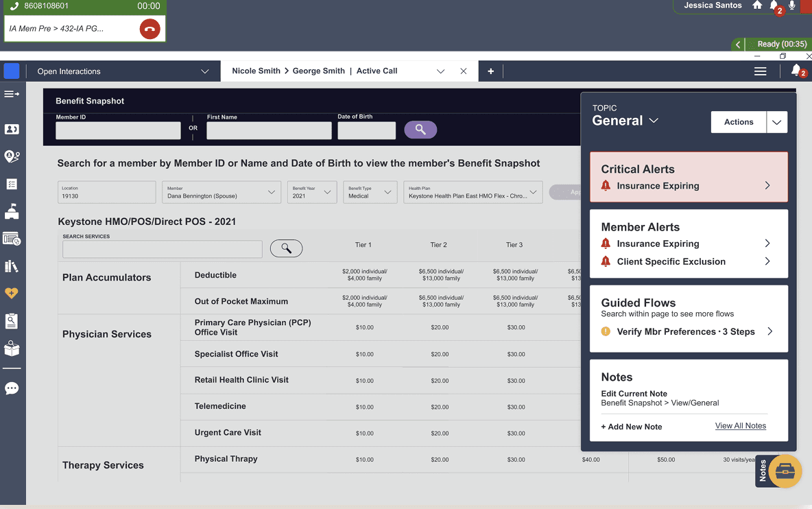Open the Benefit Year 2021 dropdown
The width and height of the screenshot is (812, 509).
click(x=312, y=192)
